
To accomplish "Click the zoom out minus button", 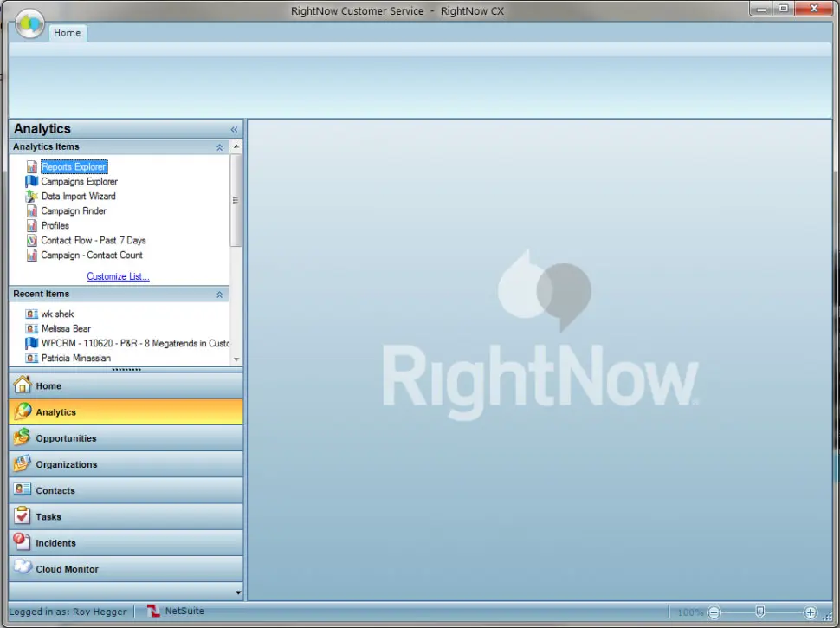I will [714, 612].
